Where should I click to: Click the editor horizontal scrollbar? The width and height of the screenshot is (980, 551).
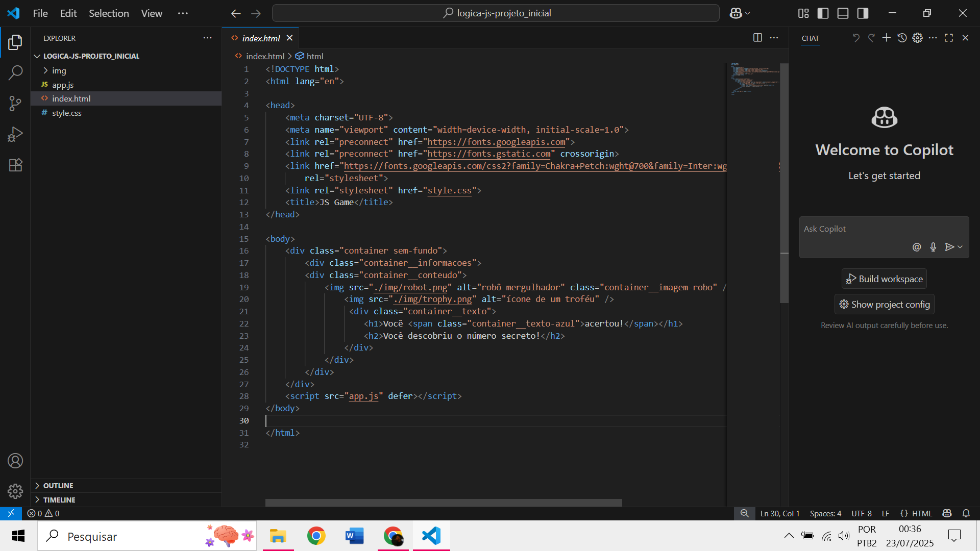point(444,503)
